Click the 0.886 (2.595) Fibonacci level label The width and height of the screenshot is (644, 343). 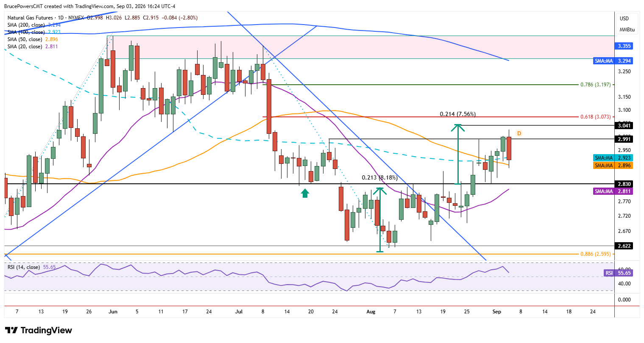(x=595, y=254)
